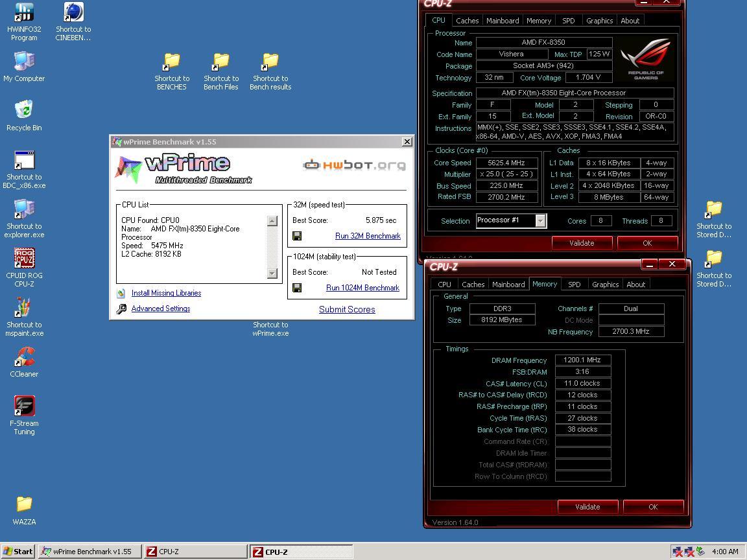
Task: Click the first red flag tray icon
Action: click(677, 552)
